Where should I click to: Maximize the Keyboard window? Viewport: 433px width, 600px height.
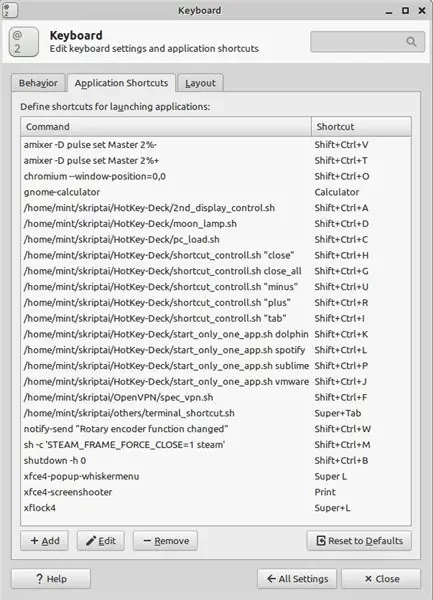405,10
